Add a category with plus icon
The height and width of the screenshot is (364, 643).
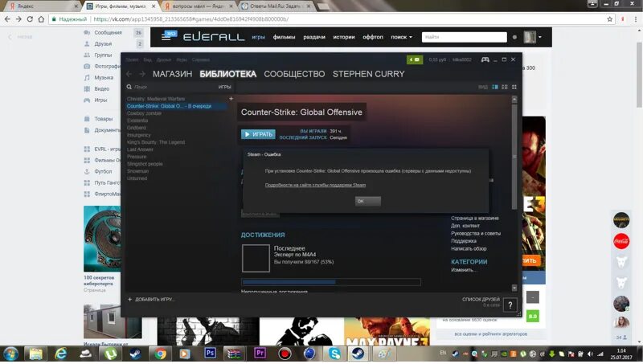click(x=231, y=99)
